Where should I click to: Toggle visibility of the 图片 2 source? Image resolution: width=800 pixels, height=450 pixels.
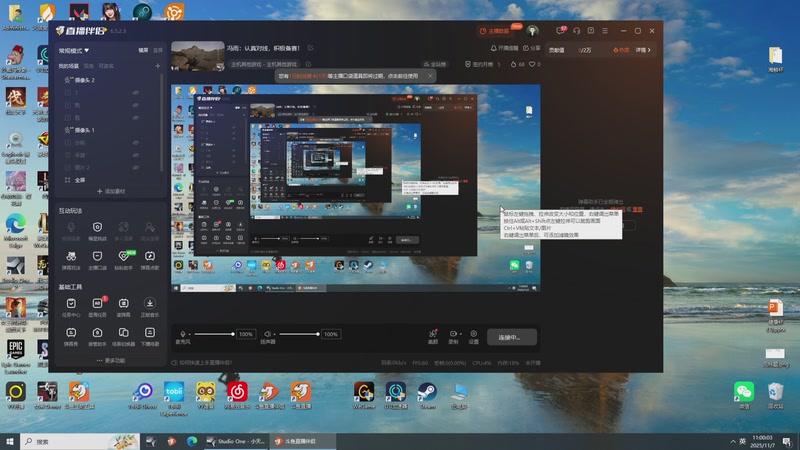coord(136,167)
